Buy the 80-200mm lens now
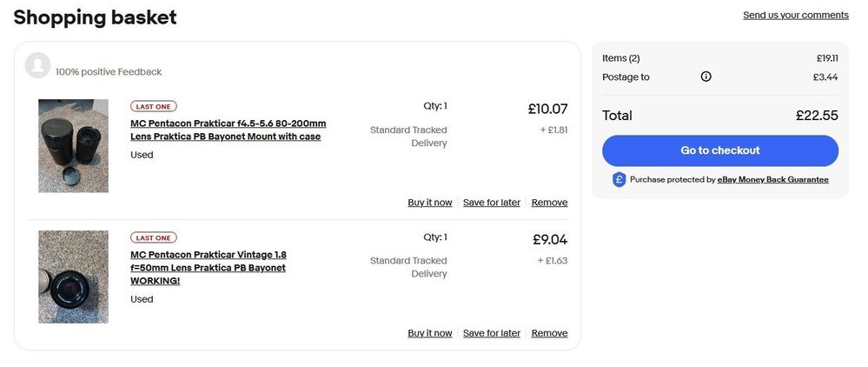The width and height of the screenshot is (868, 367). (x=429, y=203)
